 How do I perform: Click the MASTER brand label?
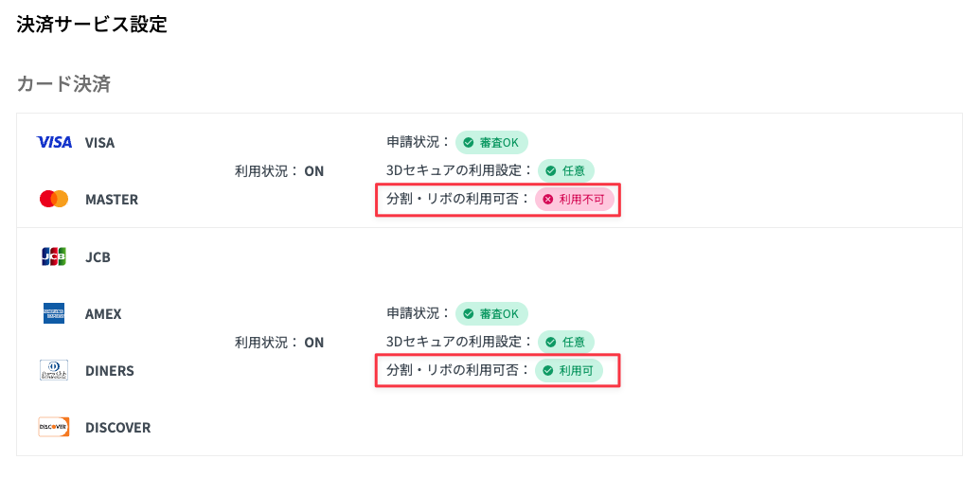[112, 200]
